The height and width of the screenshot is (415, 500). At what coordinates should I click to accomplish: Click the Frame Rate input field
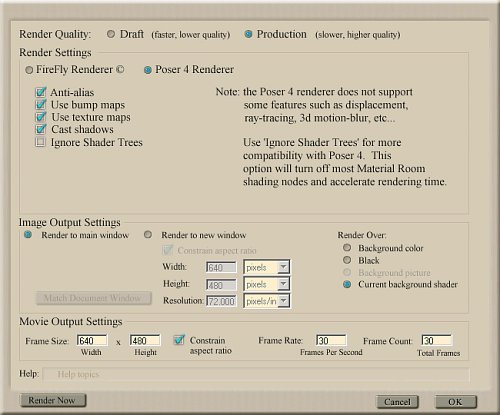(331, 340)
